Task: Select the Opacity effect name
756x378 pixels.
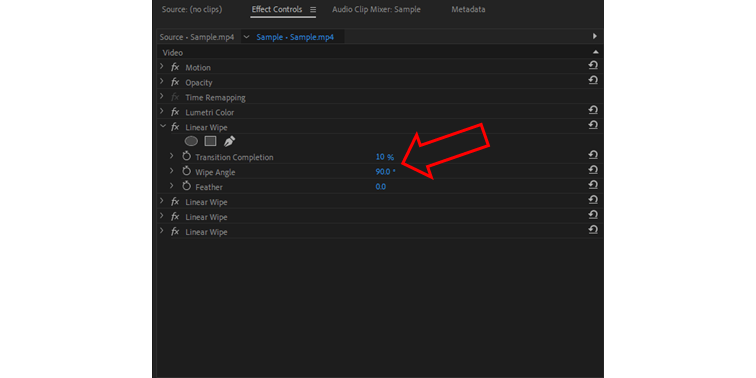Action: [x=199, y=83]
